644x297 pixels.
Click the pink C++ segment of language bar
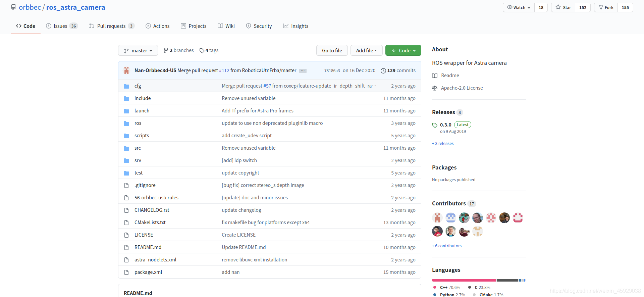(x=464, y=280)
